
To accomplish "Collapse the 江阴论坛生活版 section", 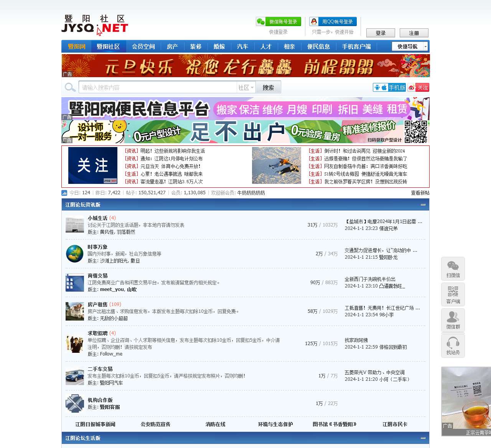I will coord(423,438).
